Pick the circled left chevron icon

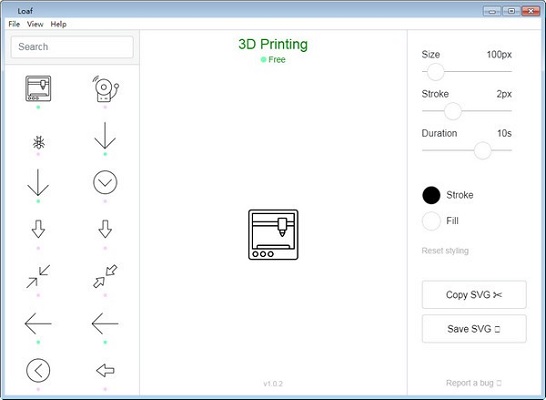[38, 370]
